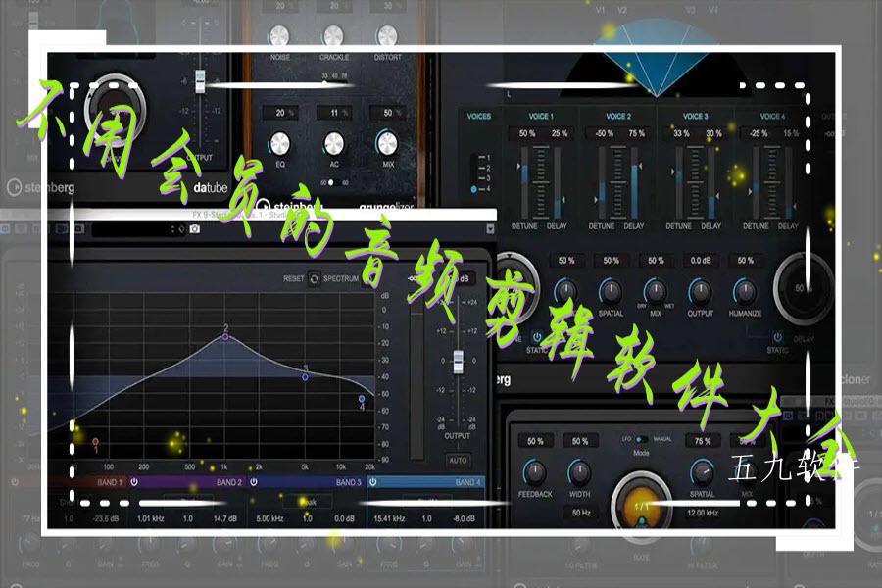The image size is (882, 588).
Task: Click EQ curve point 2
Action: [225, 336]
